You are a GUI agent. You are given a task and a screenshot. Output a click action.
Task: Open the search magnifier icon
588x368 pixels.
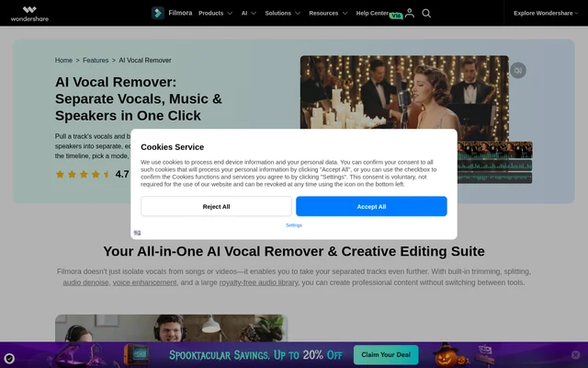426,13
